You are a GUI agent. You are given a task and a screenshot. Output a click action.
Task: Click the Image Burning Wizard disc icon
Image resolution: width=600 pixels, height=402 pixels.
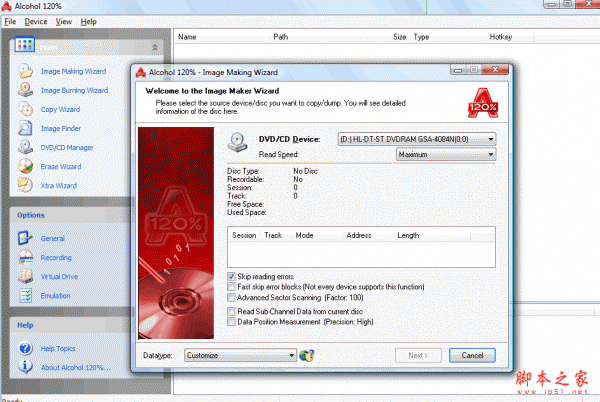click(25, 90)
